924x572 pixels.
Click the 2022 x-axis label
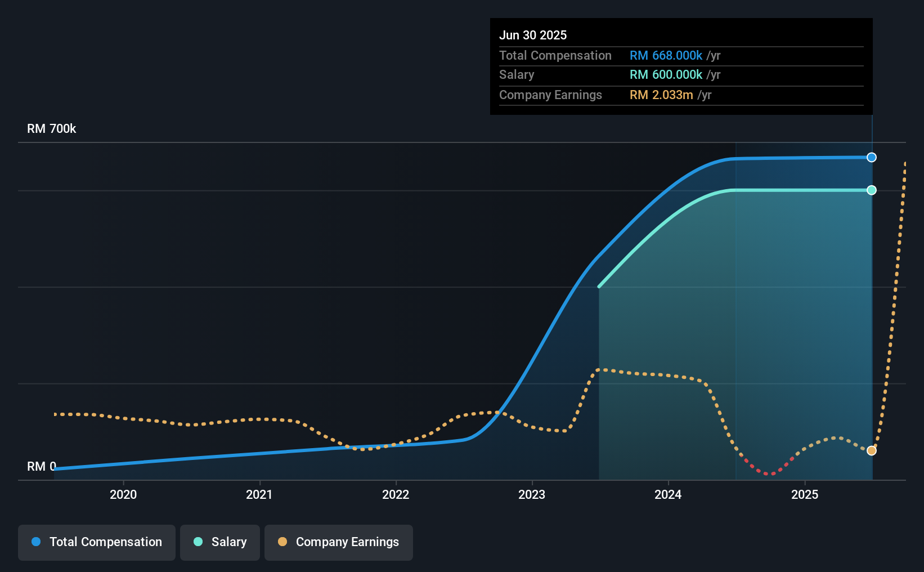click(396, 494)
